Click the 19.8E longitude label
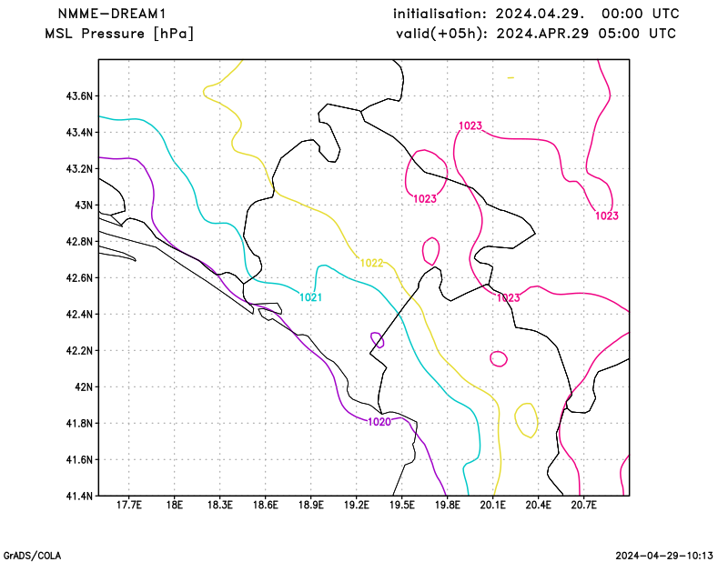 pos(447,505)
